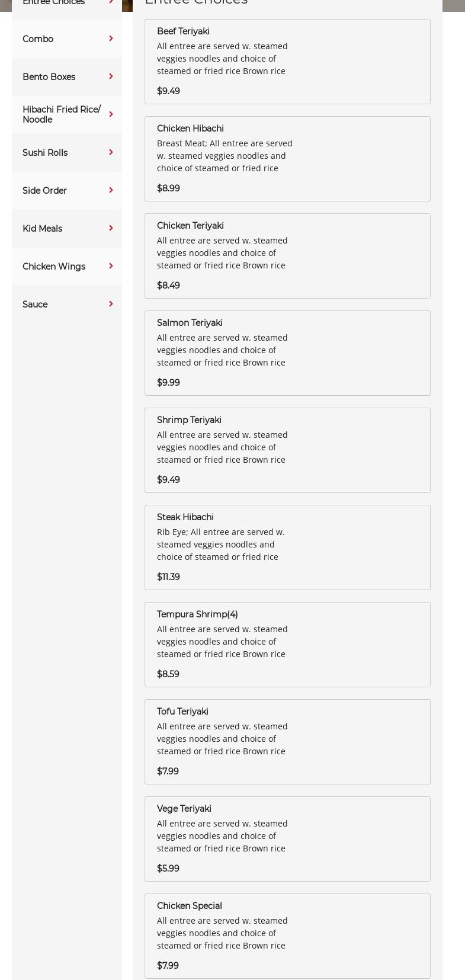Click the red arrow next to Sushi Rolls
Viewport: 465px width, 980px height.
coord(111,153)
